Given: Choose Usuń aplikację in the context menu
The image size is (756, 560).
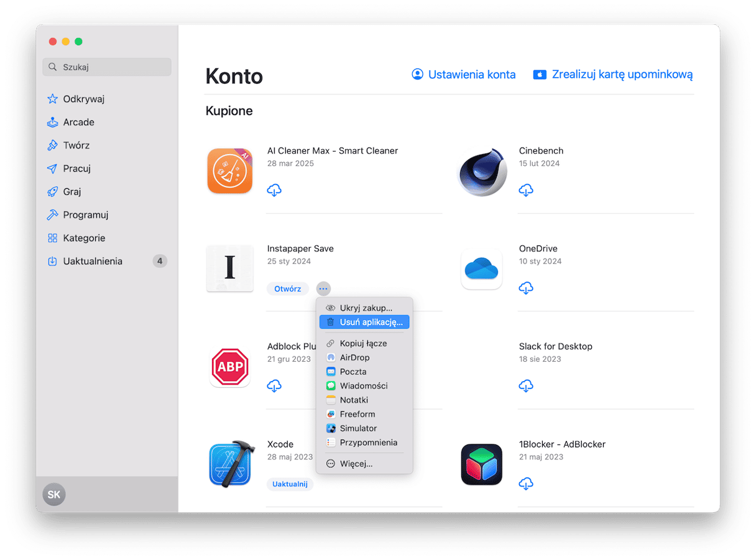Looking at the screenshot, I should click(x=371, y=322).
